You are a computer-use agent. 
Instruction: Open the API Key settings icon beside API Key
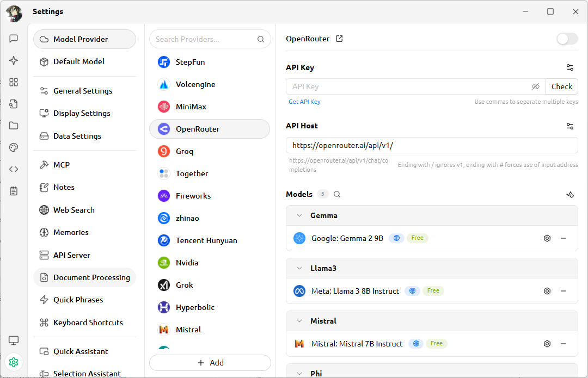[x=569, y=67]
